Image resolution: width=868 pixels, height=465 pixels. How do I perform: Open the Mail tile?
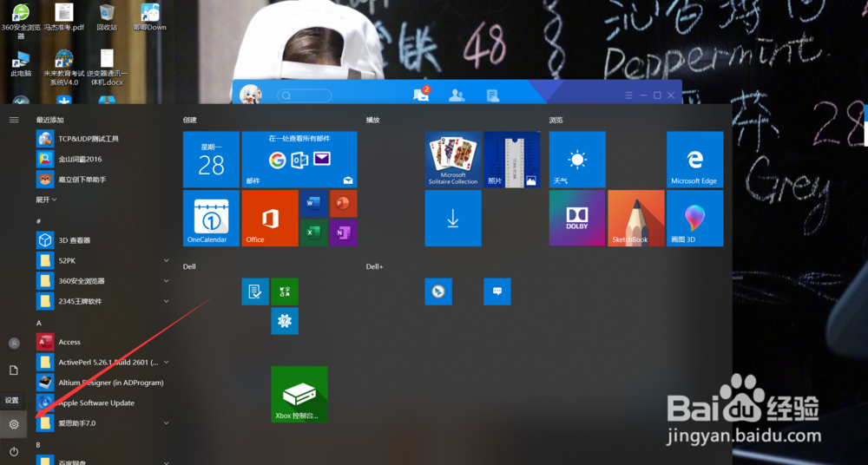pos(299,160)
